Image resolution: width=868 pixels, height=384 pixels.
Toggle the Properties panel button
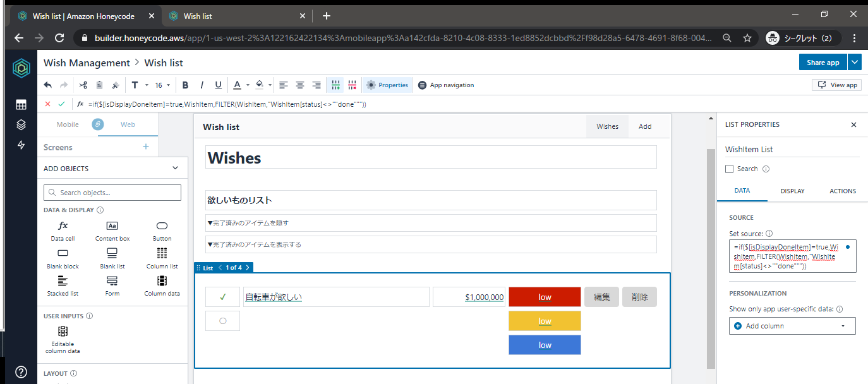point(387,85)
